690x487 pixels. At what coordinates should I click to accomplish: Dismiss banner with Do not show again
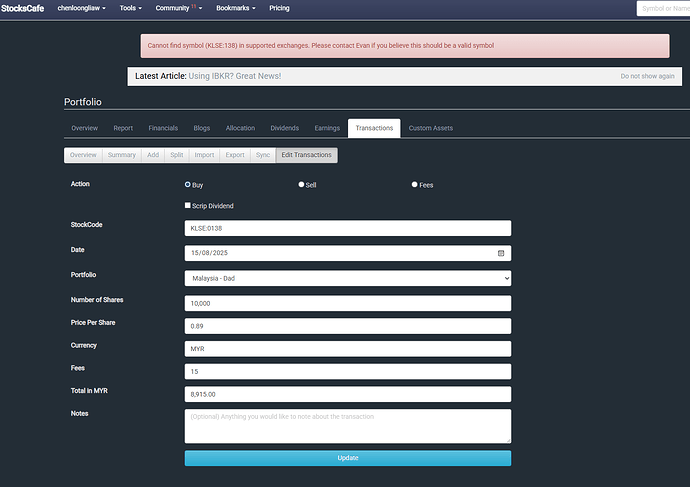tap(646, 76)
